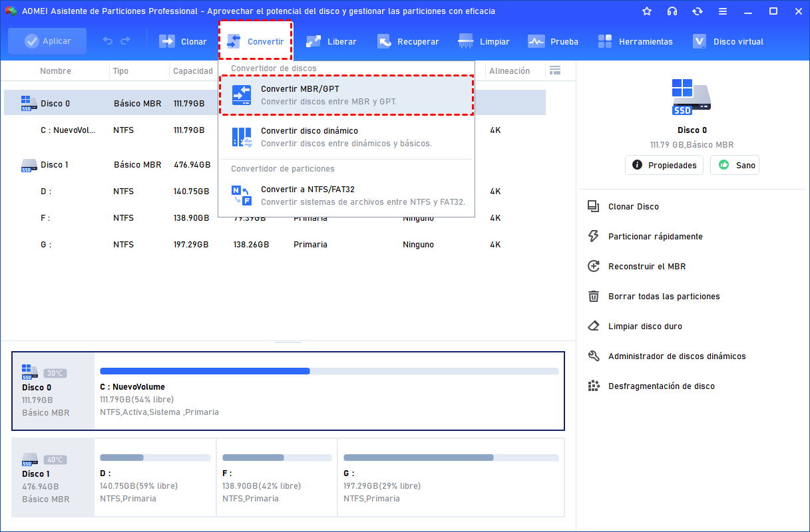
Task: Click the Propiedades button
Action: click(664, 165)
